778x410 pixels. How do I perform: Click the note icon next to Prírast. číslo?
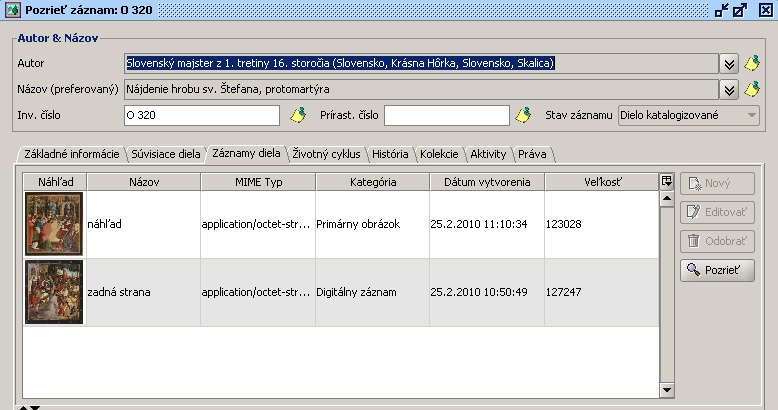tap(523, 115)
